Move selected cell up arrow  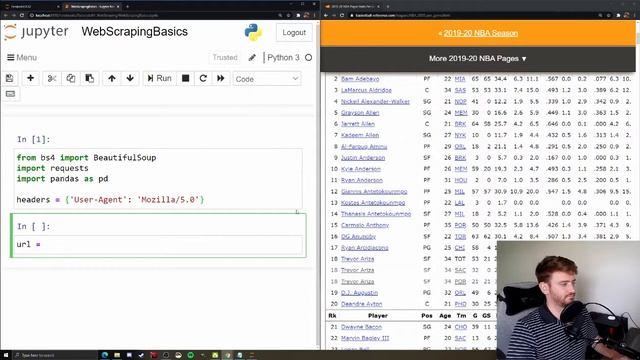click(x=112, y=78)
